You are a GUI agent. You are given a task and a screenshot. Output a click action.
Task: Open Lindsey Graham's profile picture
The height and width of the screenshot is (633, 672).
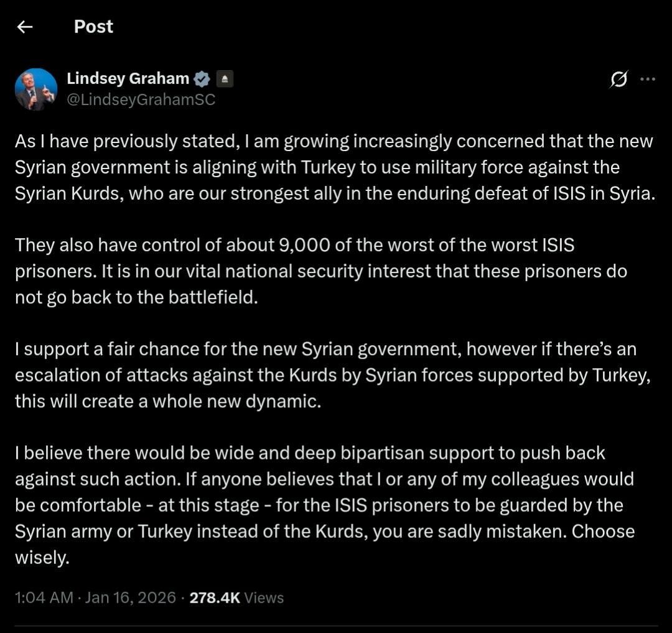pos(36,89)
